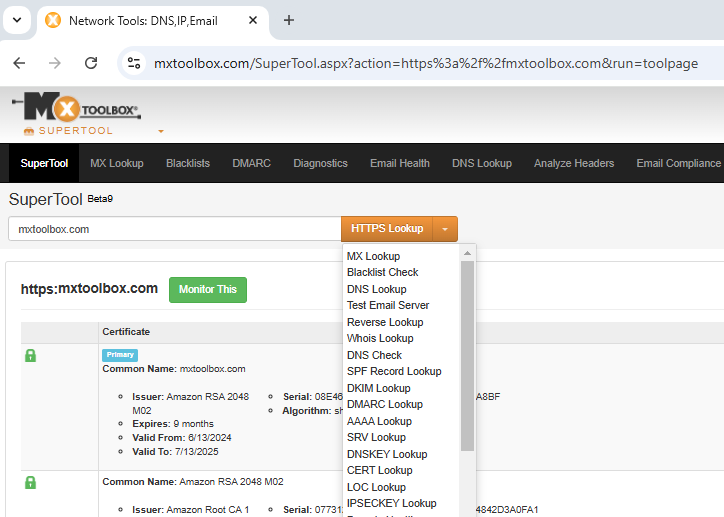The height and width of the screenshot is (517, 724).
Task: Open the Diagnostics nav tab
Action: coord(320,163)
